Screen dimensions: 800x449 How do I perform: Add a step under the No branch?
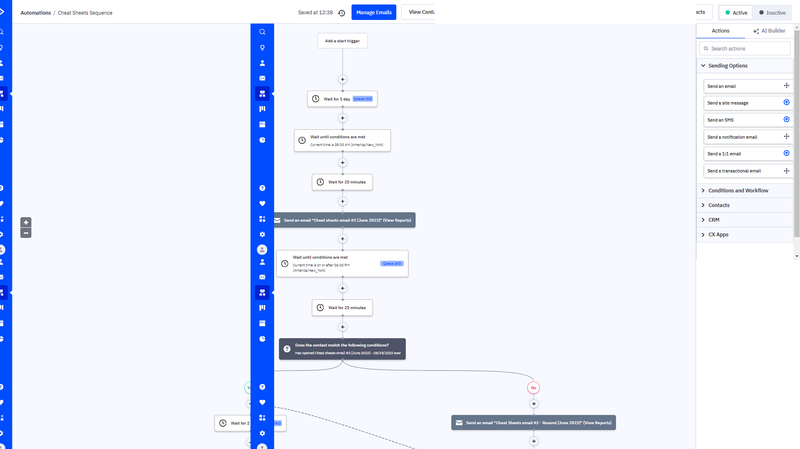(534, 404)
